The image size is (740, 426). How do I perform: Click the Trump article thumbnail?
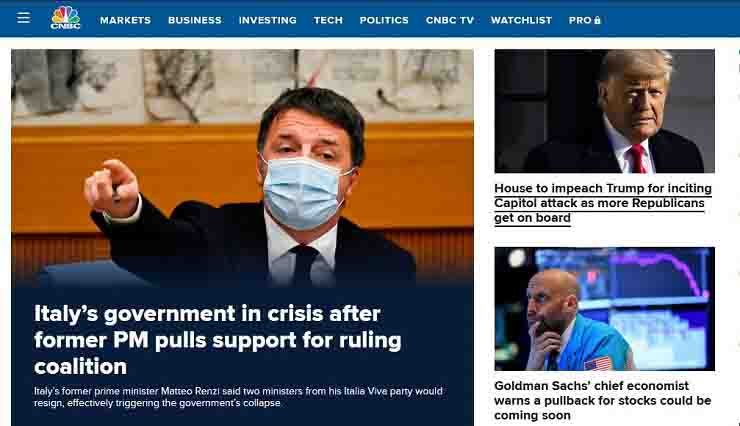[605, 111]
